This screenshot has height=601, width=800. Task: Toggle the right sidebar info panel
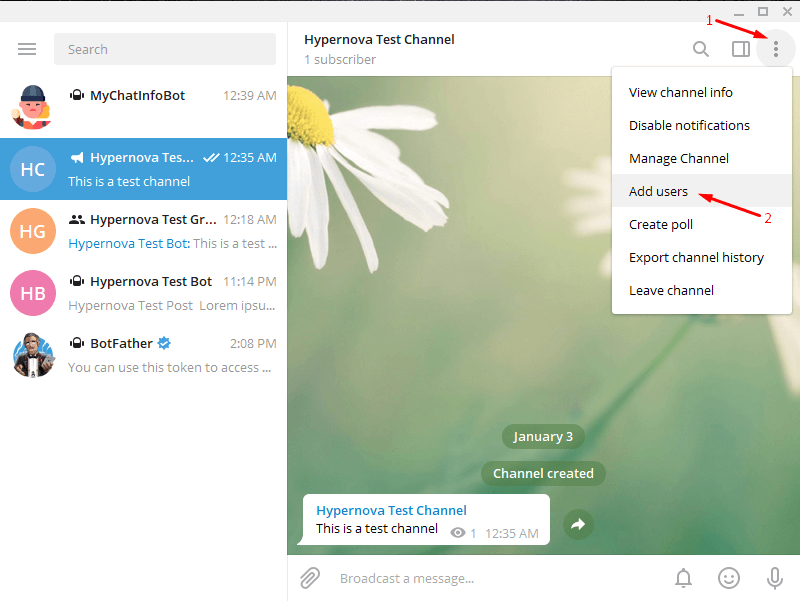[x=740, y=49]
